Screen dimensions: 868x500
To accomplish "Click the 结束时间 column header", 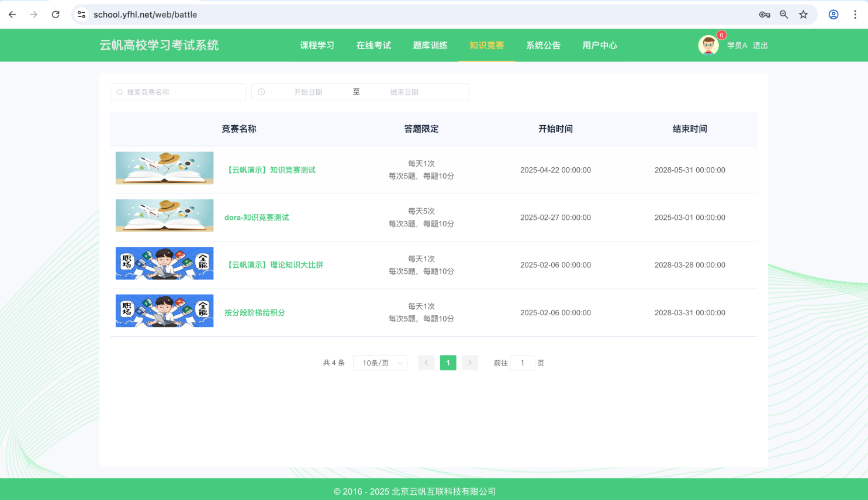I will (x=690, y=129).
